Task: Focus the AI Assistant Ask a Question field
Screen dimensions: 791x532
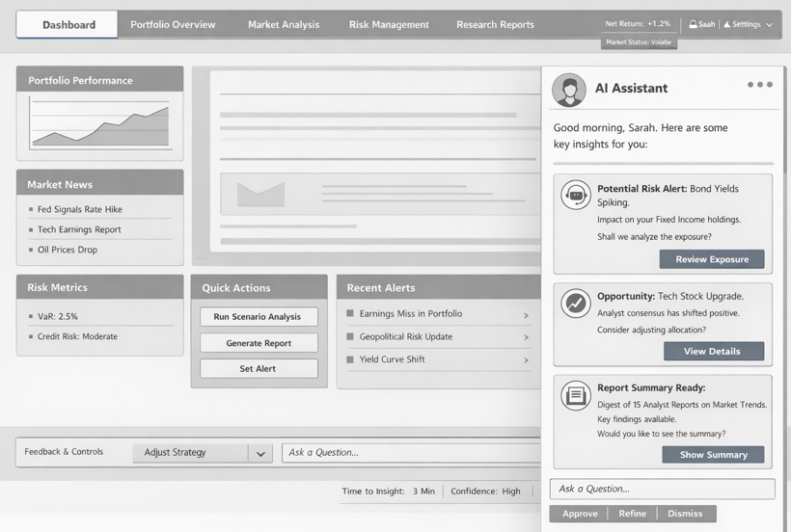Action: click(x=662, y=489)
